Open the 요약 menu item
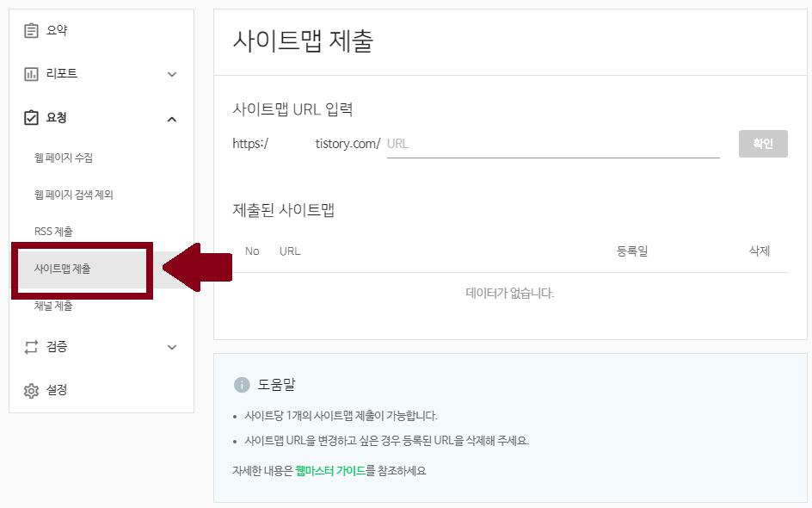 click(57, 30)
